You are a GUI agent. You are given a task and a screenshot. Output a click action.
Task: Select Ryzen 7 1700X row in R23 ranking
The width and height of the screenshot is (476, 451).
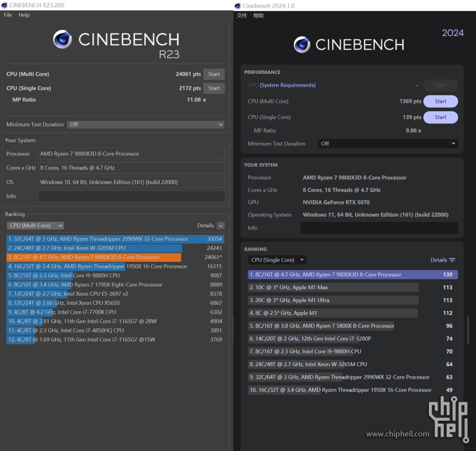pyautogui.click(x=116, y=284)
